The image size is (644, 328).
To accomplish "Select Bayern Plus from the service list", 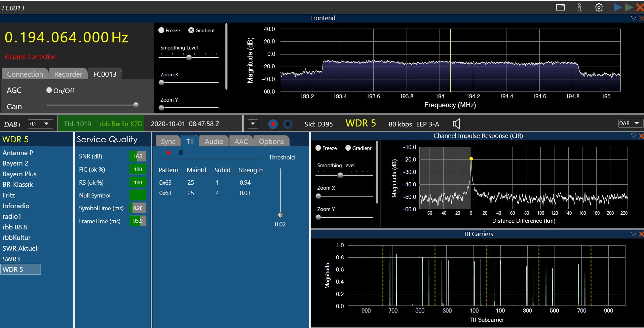I will [x=20, y=174].
